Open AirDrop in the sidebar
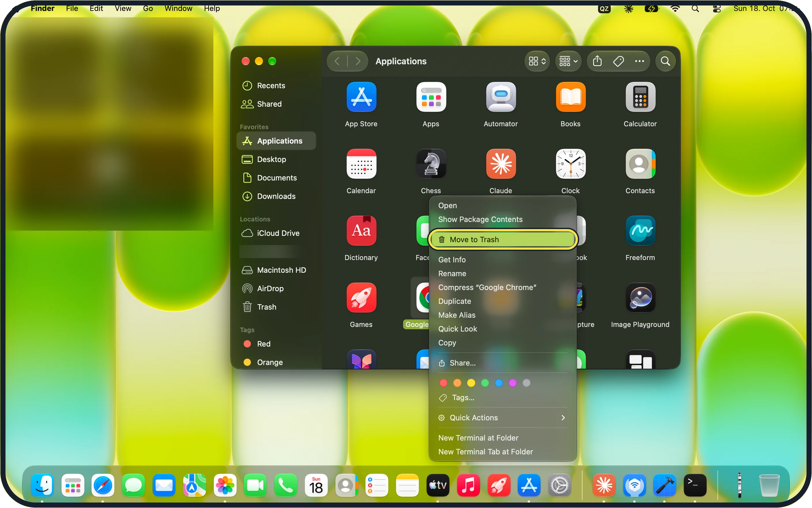 coord(276,288)
